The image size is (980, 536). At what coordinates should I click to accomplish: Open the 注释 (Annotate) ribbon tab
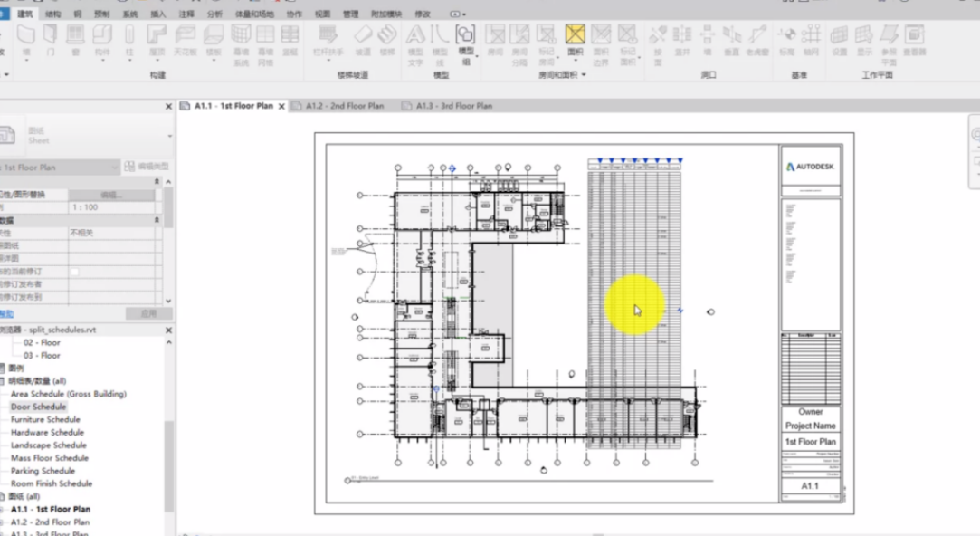tap(186, 14)
